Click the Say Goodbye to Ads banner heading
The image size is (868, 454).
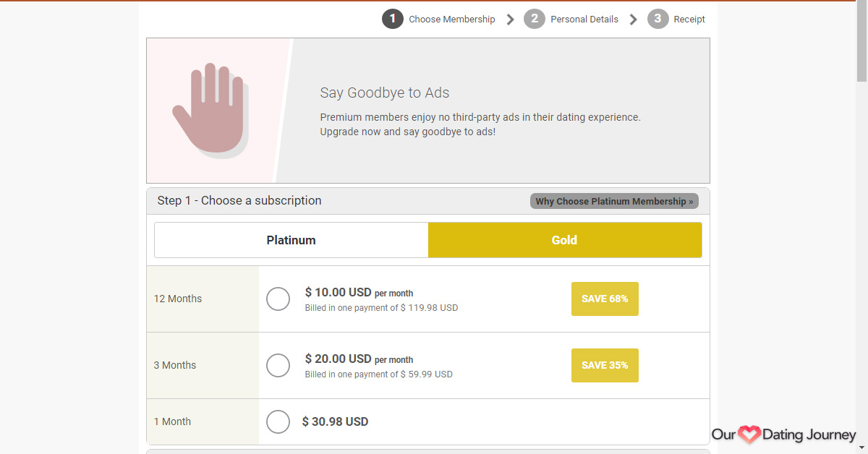click(385, 93)
